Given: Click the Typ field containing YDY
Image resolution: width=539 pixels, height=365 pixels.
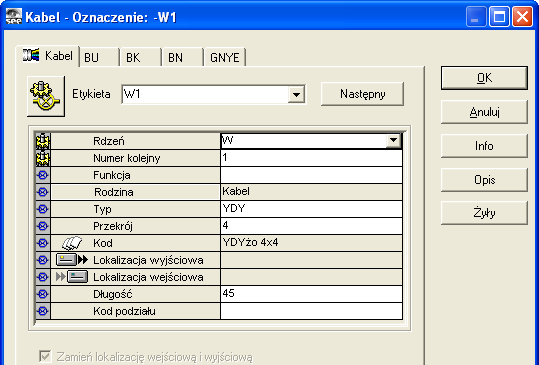Looking at the screenshot, I should point(311,209).
